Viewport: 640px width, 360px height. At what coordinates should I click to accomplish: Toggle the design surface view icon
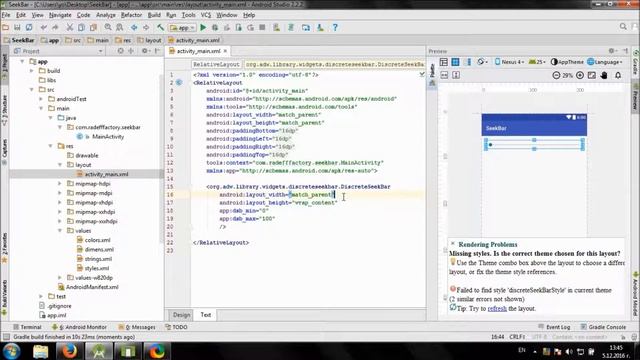(x=444, y=62)
